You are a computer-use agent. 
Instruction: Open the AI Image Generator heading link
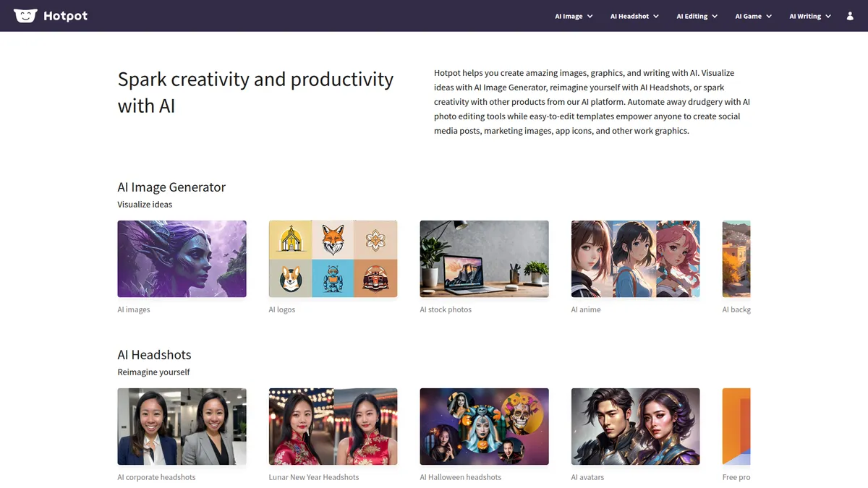(171, 187)
